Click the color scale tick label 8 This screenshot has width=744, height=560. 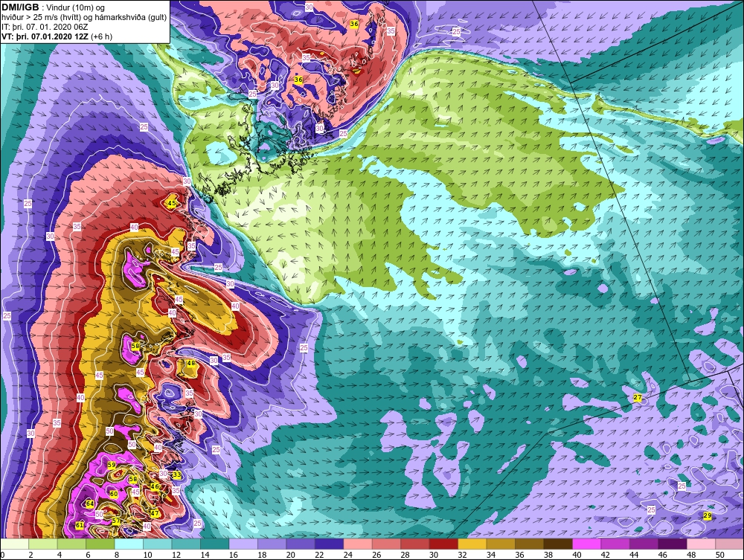pos(116,556)
